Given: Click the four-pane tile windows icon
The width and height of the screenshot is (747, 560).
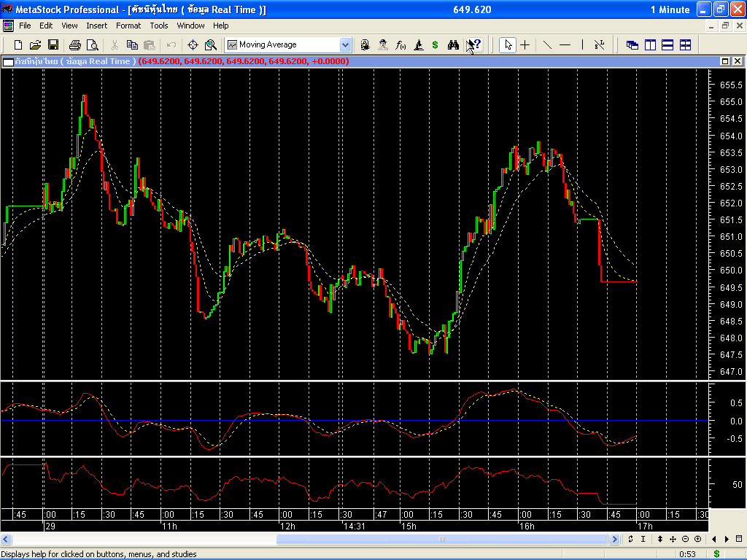Looking at the screenshot, I should coord(685,44).
